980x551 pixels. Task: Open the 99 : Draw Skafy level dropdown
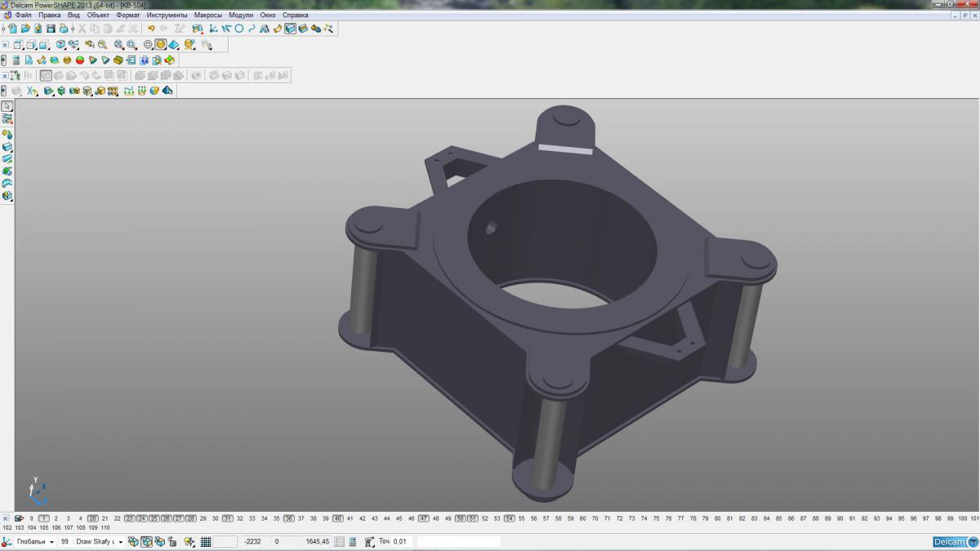pos(121,541)
